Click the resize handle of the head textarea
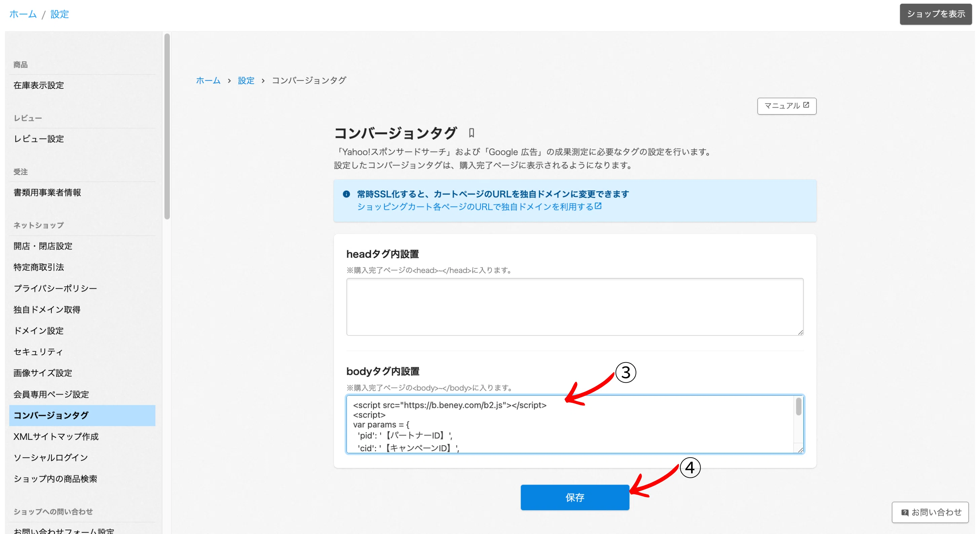The height and width of the screenshot is (534, 980). tap(800, 332)
